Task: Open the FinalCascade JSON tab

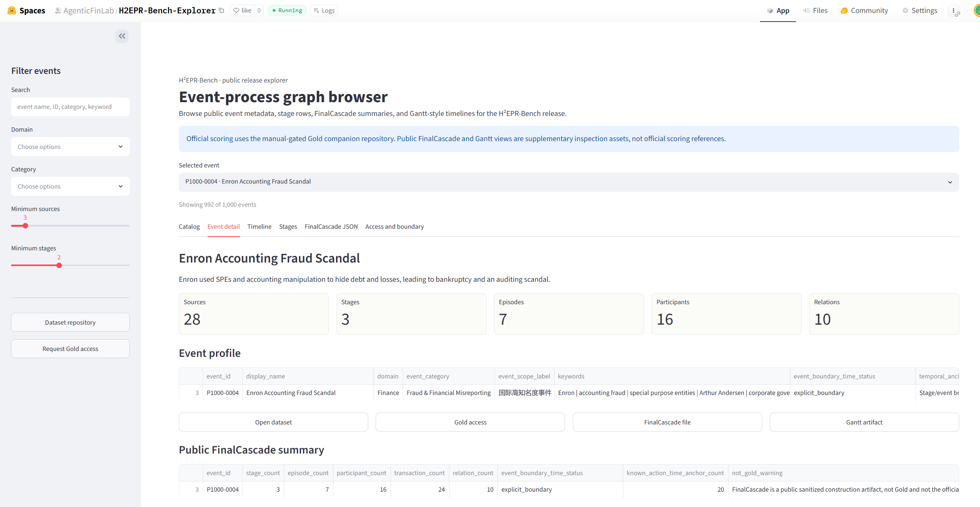Action: click(x=331, y=227)
